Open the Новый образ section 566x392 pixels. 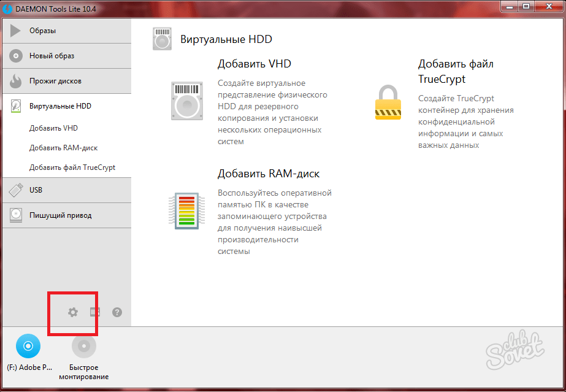click(67, 56)
